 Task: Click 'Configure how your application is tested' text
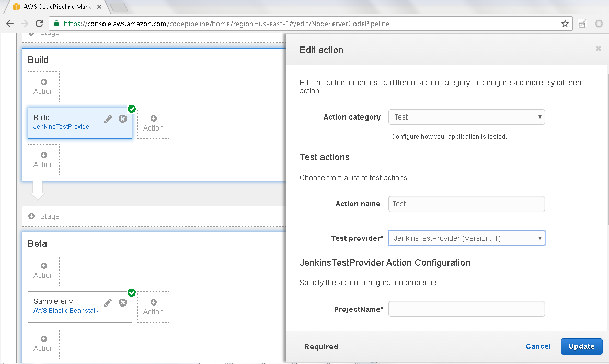click(x=449, y=137)
